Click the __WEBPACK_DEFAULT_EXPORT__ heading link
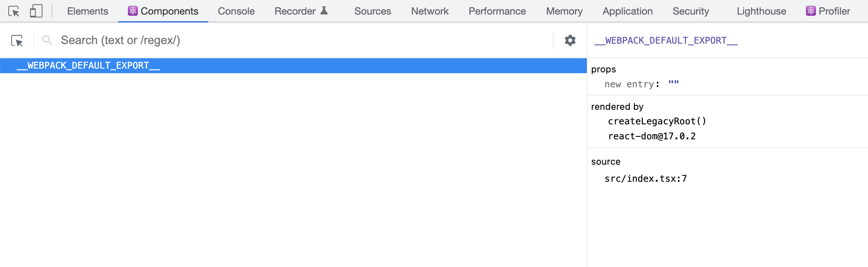This screenshot has height=267, width=868. click(665, 41)
